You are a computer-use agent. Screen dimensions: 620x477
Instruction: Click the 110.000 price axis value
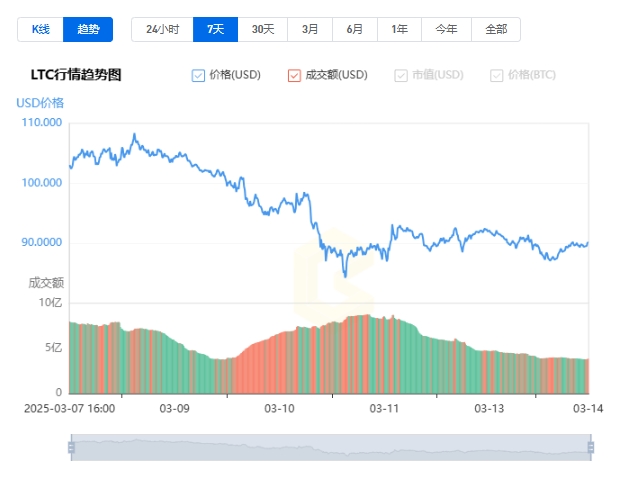42,122
